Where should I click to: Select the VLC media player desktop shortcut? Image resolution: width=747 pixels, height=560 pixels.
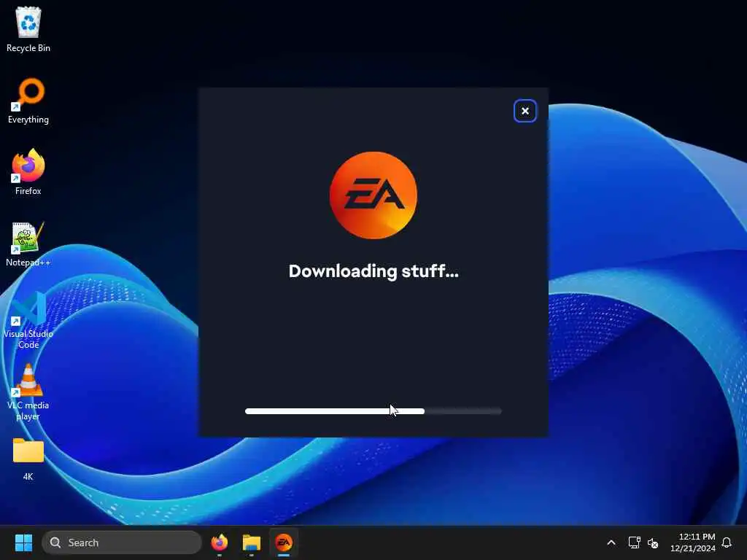(x=28, y=392)
